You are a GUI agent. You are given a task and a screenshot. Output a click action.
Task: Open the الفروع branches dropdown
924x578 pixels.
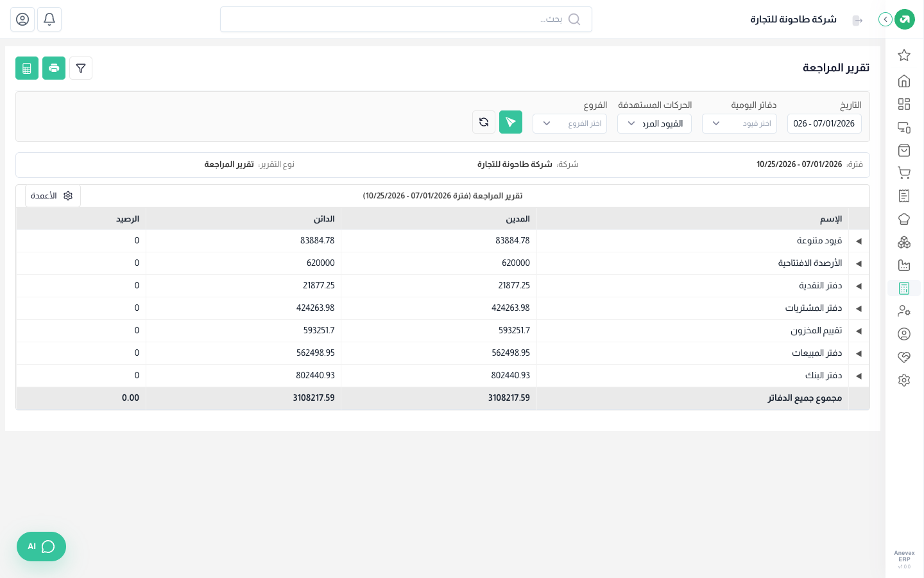(x=570, y=123)
